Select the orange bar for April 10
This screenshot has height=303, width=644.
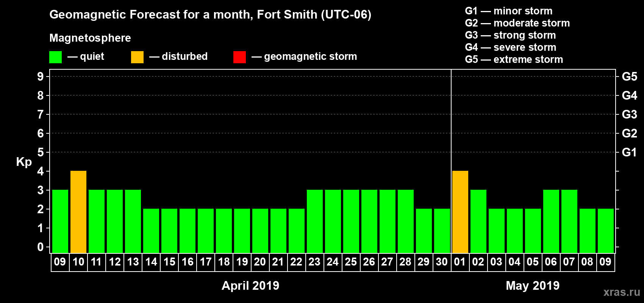click(78, 212)
